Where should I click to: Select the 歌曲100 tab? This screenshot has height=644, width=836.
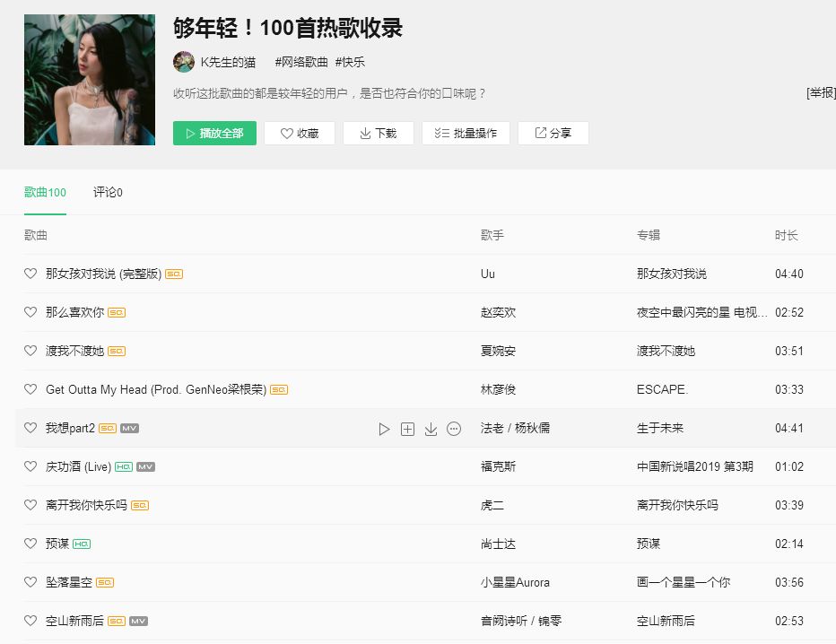point(46,193)
